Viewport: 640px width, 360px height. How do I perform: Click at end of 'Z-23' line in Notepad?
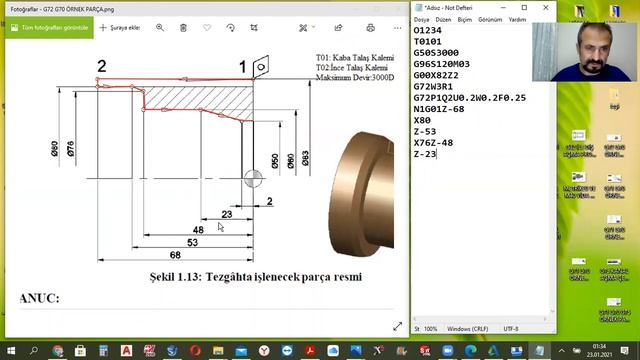point(436,154)
